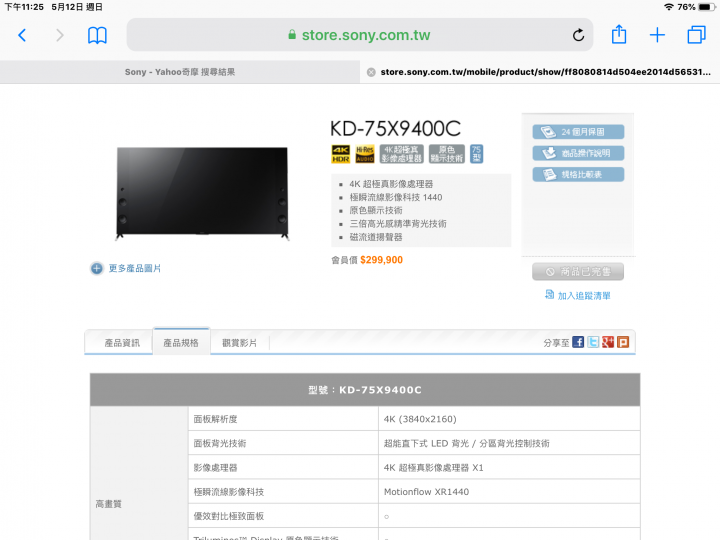Open the Safari share sheet icon

(619, 34)
